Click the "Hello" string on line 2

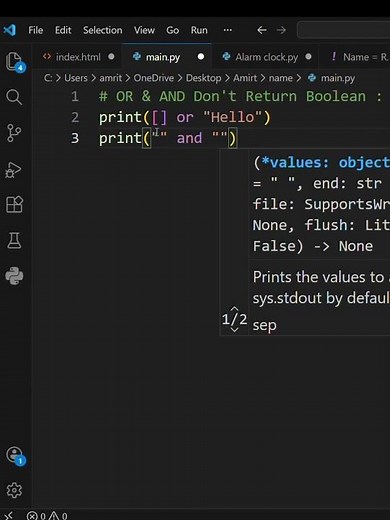click(x=232, y=117)
